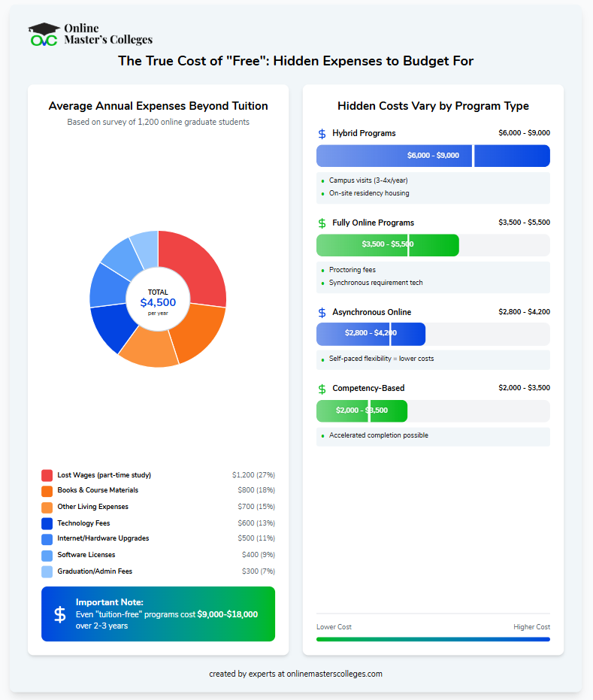Click the dollar icon beside Fully Online Programs
The width and height of the screenshot is (593, 700).
pyautogui.click(x=322, y=223)
